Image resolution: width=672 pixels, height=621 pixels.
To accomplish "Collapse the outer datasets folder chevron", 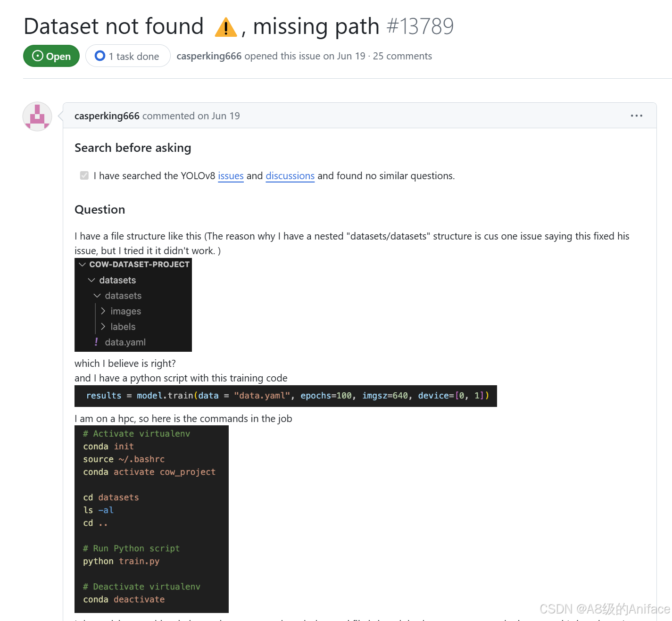I will [91, 280].
